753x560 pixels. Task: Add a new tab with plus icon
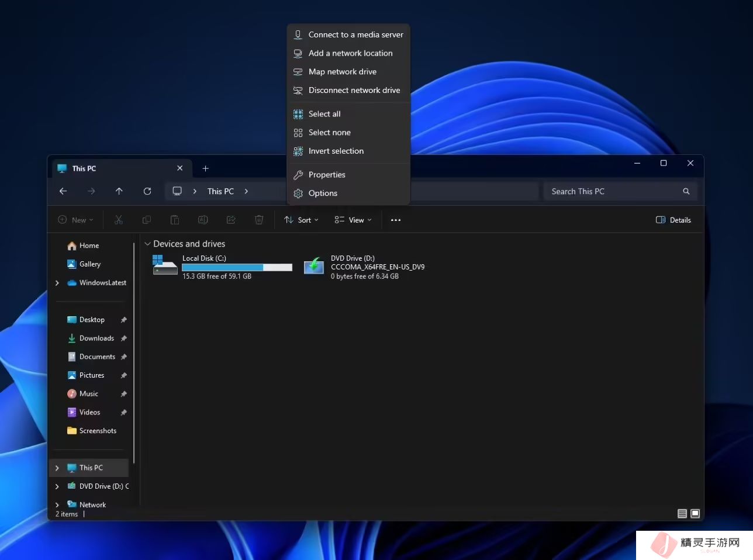coord(205,168)
